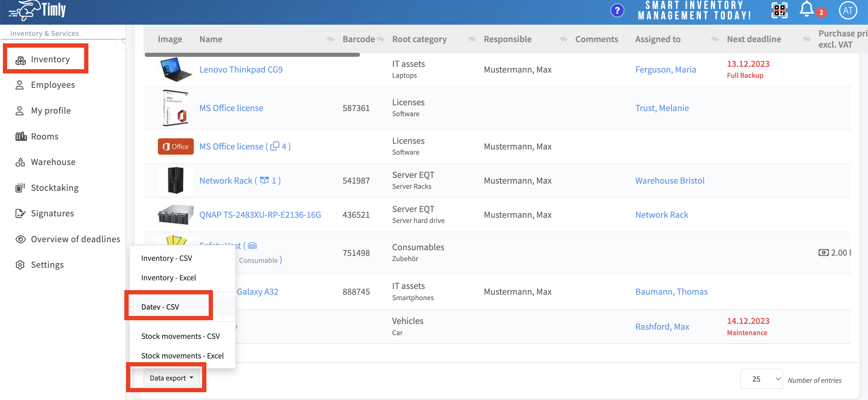Open the QNAP TS-2483XU-RP-E2136-16G item

tap(260, 215)
